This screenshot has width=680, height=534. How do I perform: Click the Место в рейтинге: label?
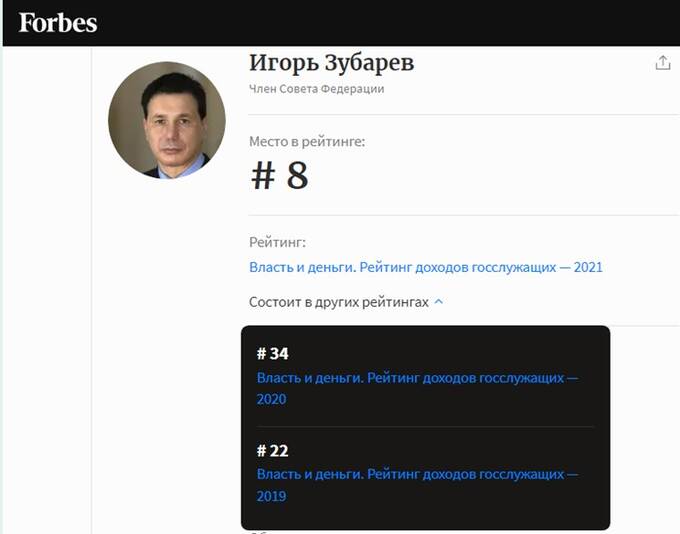click(307, 141)
